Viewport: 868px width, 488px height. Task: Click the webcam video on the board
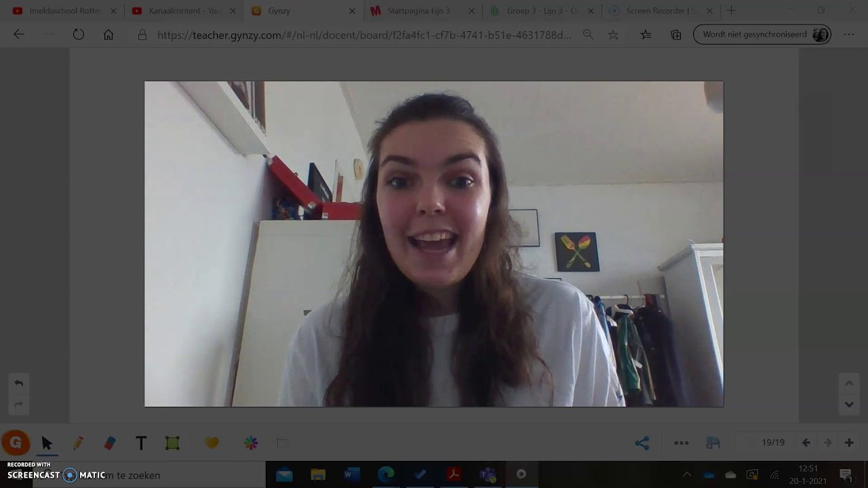pyautogui.click(x=434, y=244)
